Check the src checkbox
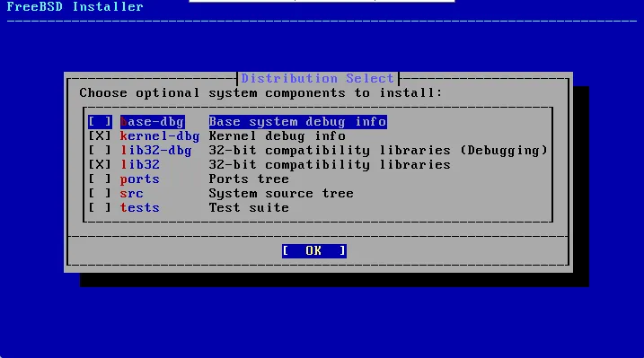Image resolution: width=644 pixels, height=358 pixels. tap(100, 194)
